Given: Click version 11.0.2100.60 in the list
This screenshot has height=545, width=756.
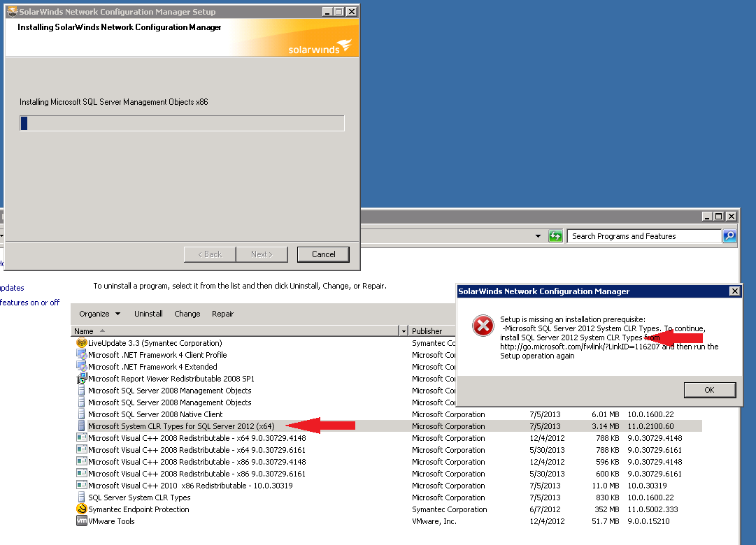Looking at the screenshot, I should 650,426.
